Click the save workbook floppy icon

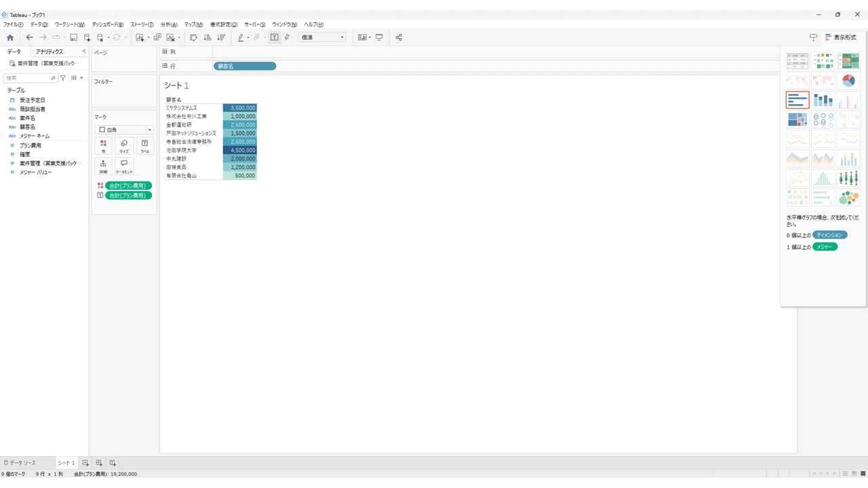(74, 37)
